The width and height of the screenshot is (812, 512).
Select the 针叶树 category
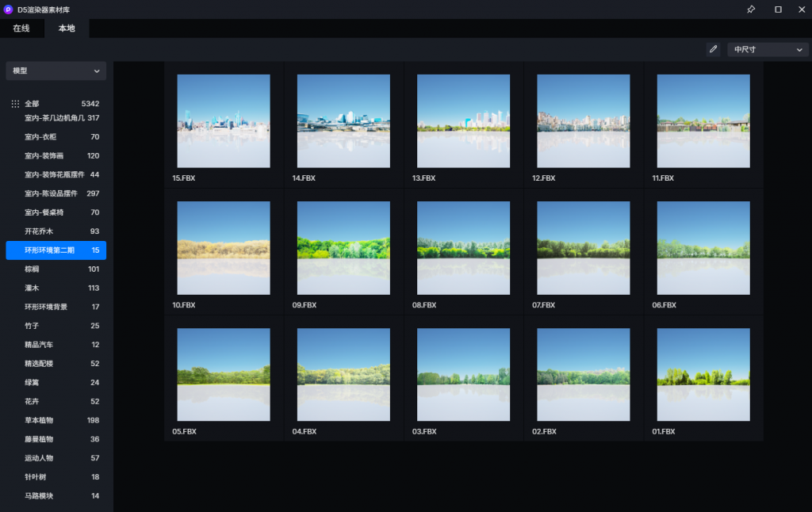pyautogui.click(x=56, y=477)
